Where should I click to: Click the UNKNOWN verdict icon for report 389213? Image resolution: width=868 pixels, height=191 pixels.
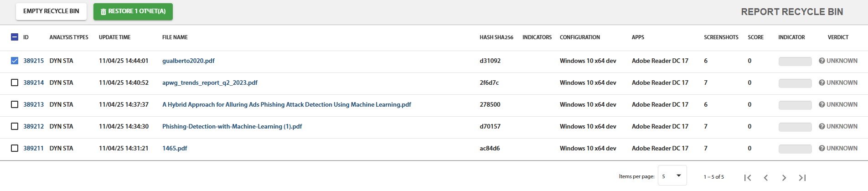pos(821,104)
